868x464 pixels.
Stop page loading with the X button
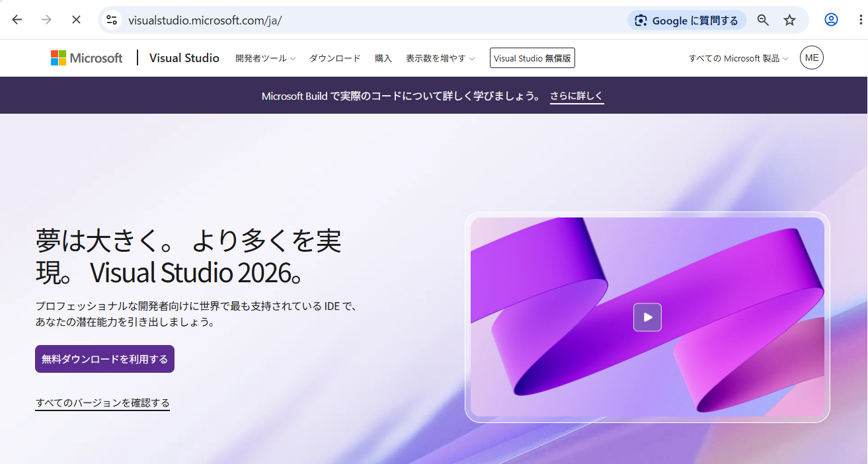coord(76,20)
